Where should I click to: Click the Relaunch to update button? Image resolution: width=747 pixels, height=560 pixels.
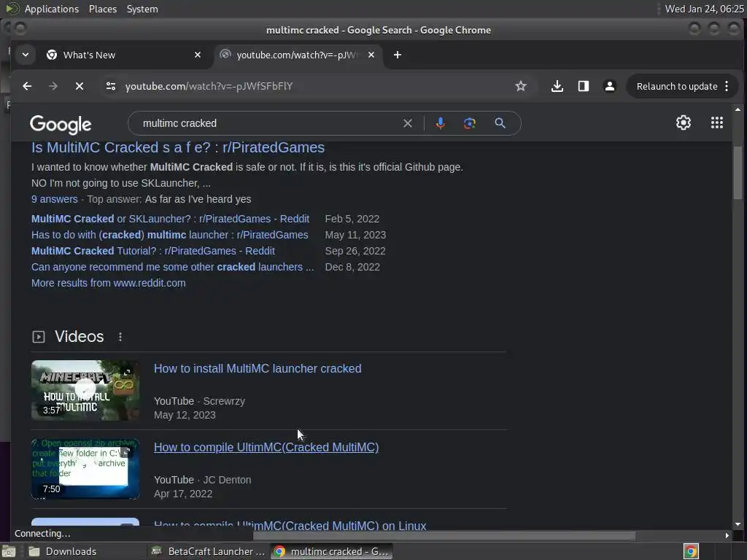coord(676,86)
